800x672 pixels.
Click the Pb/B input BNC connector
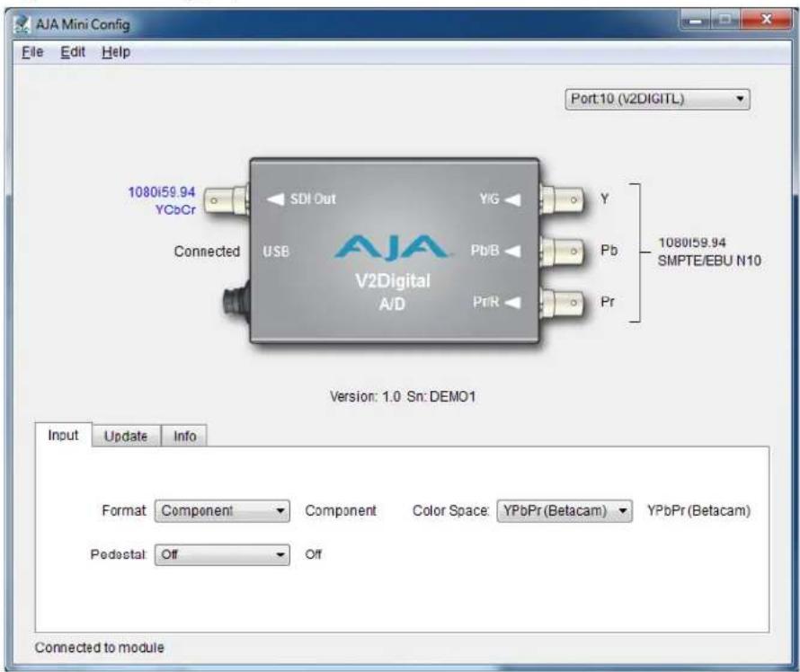coord(562,252)
